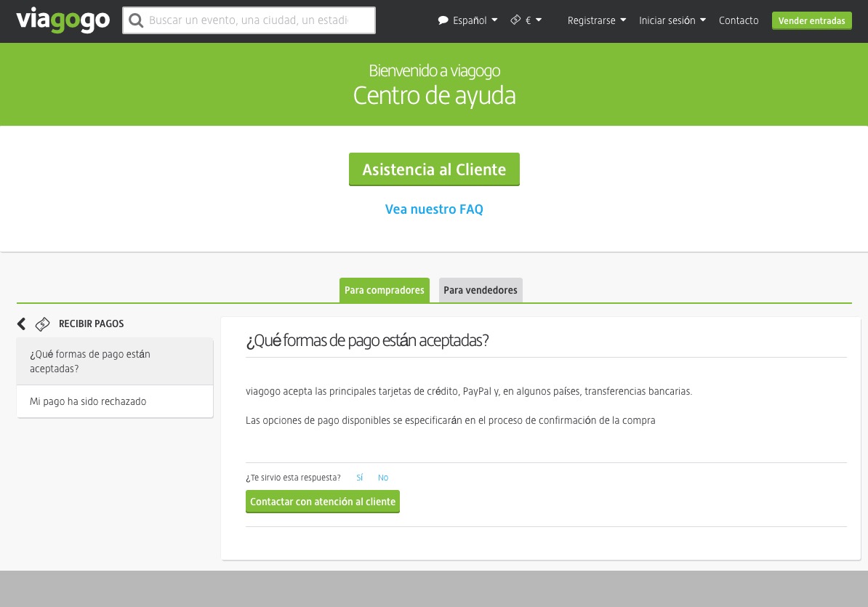868x607 pixels.
Task: Expand the Iniciar sesión dropdown
Action: [672, 21]
